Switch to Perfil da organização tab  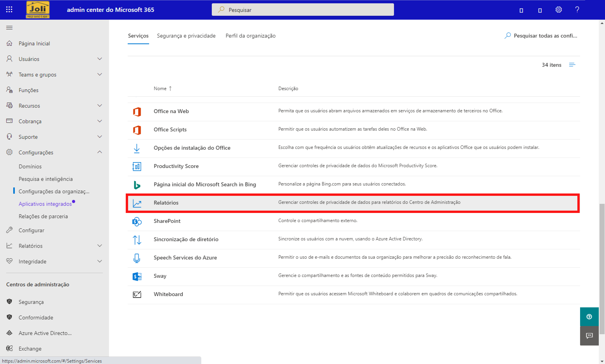pos(250,36)
